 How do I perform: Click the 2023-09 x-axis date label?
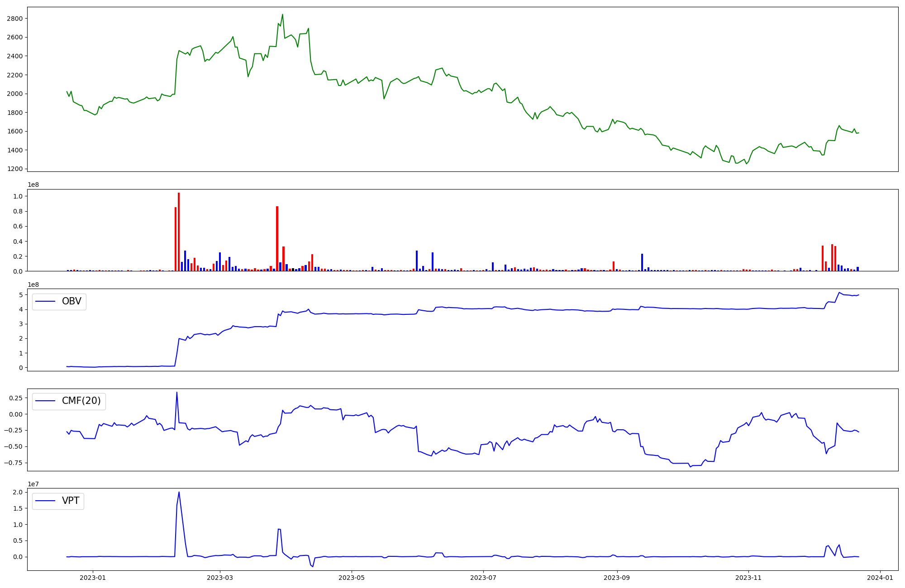tap(617, 577)
